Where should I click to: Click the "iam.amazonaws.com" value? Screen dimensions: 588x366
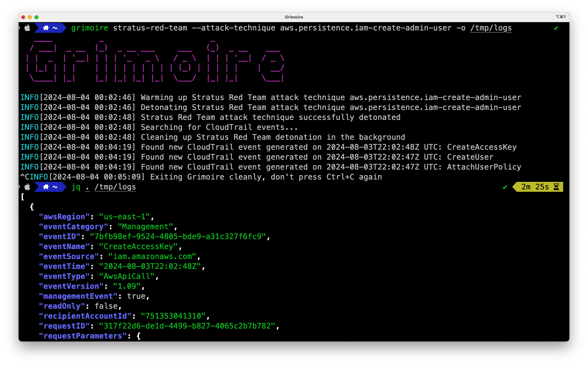point(152,257)
